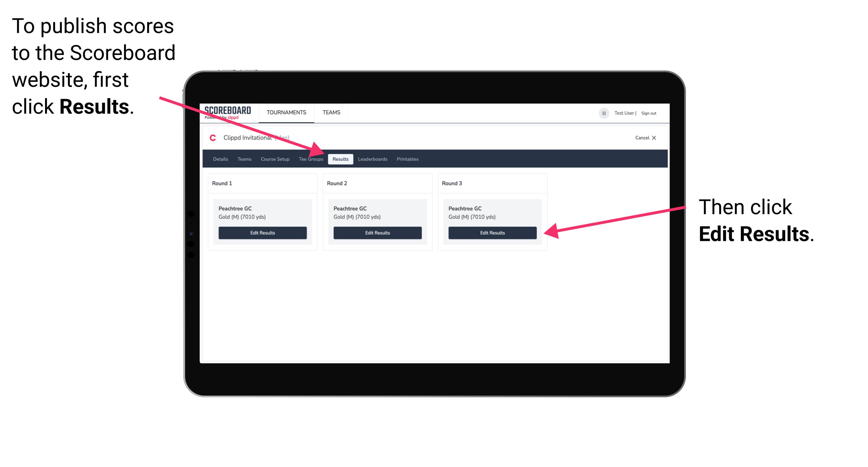Open the Tee Groups tab
Screen dimensions: 868x467
(311, 159)
